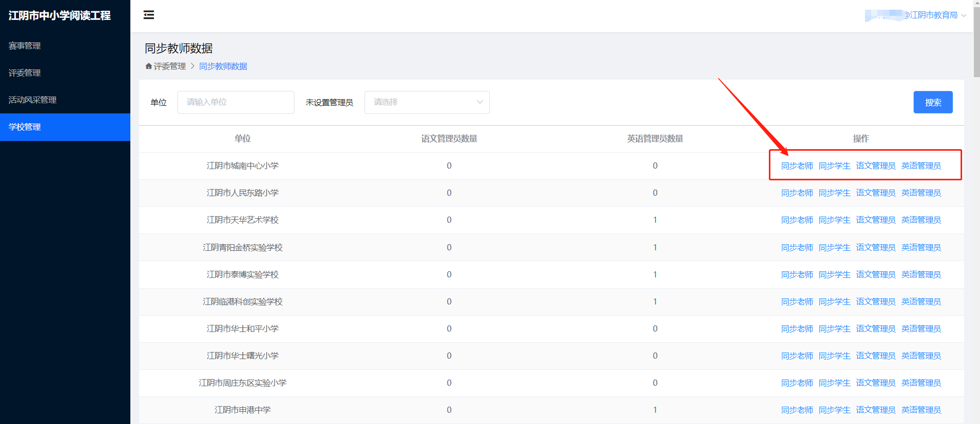Select 学校管理 sidebar menu item
This screenshot has width=980, height=424.
click(x=25, y=127)
